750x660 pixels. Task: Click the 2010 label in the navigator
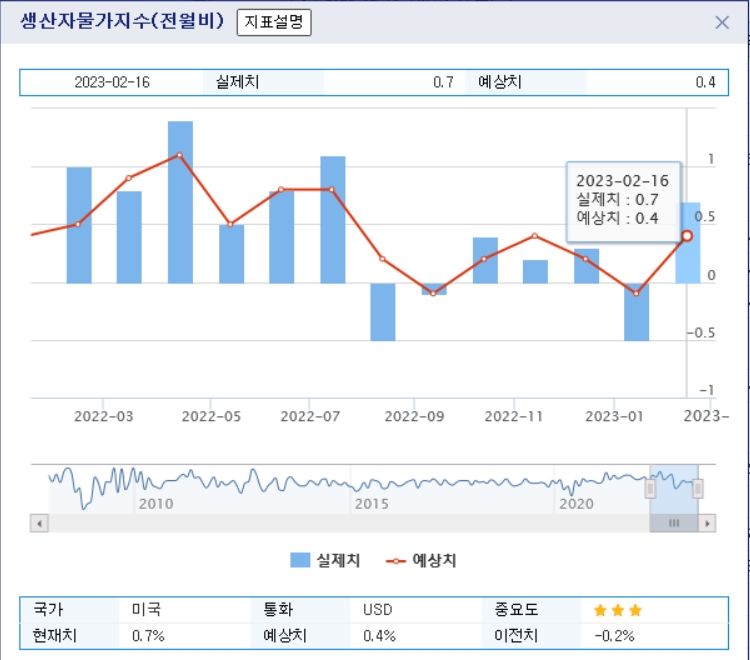(156, 504)
